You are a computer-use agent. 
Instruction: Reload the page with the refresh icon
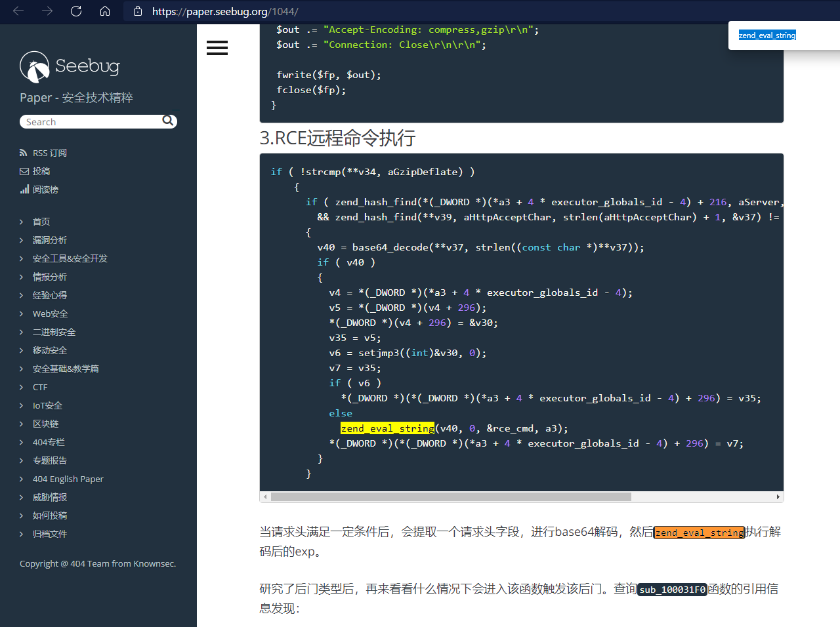[x=76, y=11]
